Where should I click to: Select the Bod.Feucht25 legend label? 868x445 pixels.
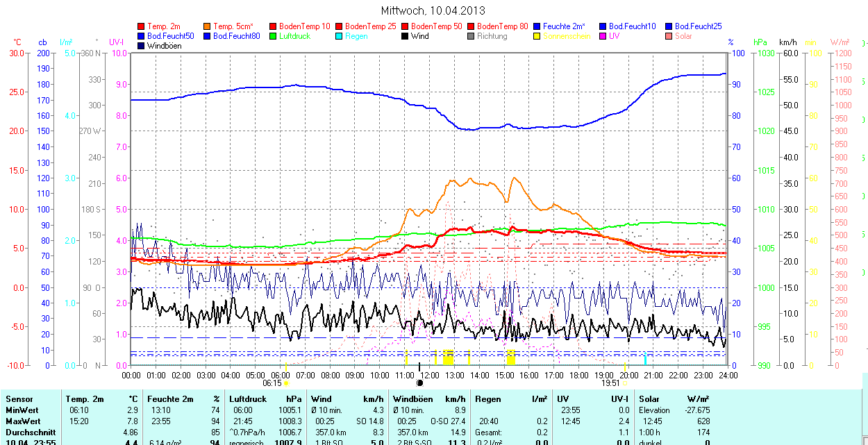(698, 26)
